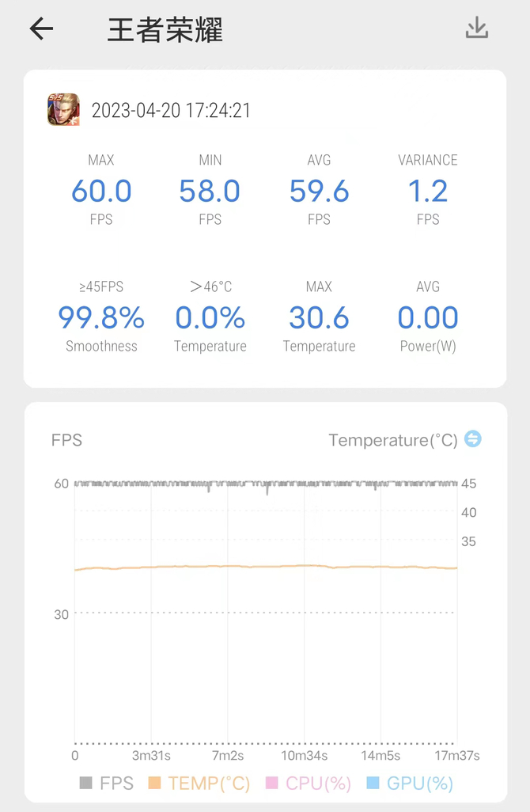Tap the blue GPU legend swatch
The width and height of the screenshot is (530, 812).
[373, 784]
